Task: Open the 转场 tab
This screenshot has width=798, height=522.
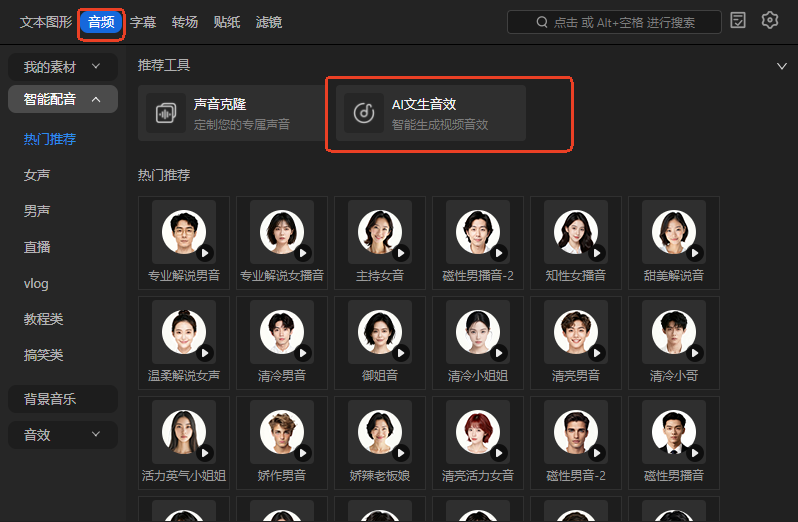Action: (184, 22)
